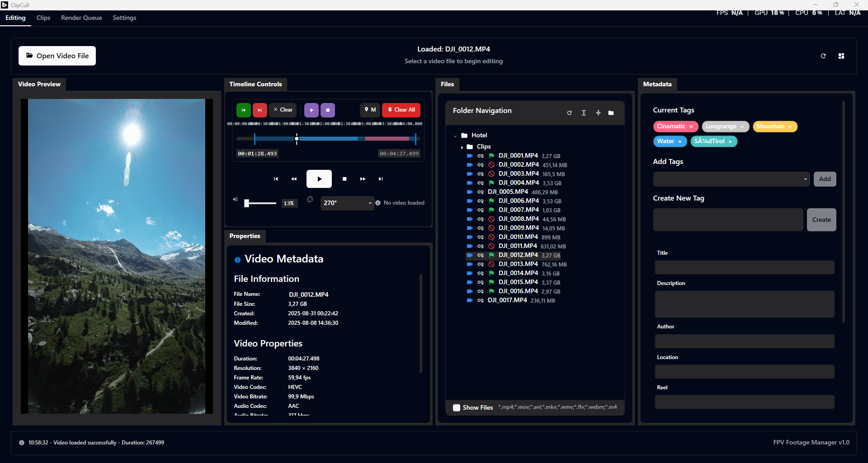Click the grid layout icon in header

841,56
